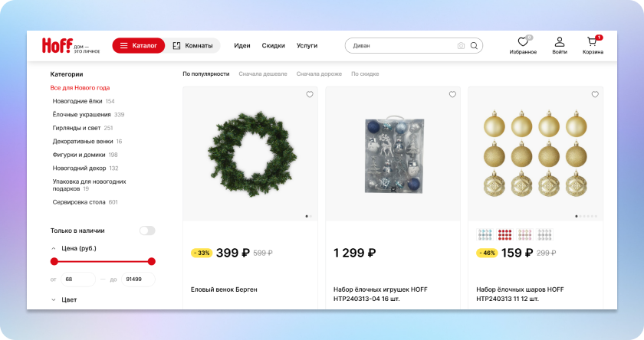Favorite the golden ornament balls set

595,94
